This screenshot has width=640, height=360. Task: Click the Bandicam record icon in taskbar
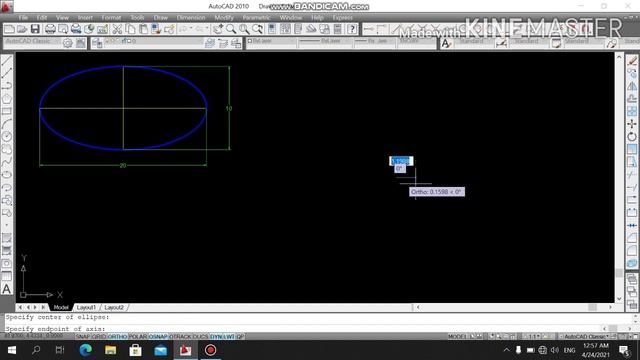(210, 350)
